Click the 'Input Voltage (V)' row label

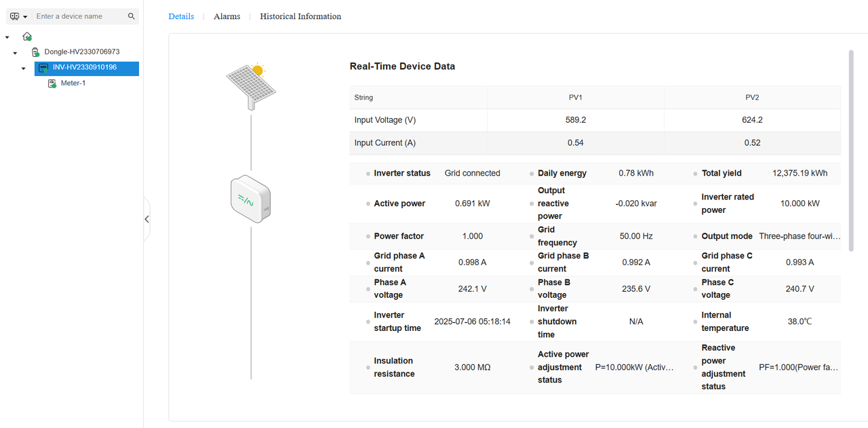click(384, 120)
